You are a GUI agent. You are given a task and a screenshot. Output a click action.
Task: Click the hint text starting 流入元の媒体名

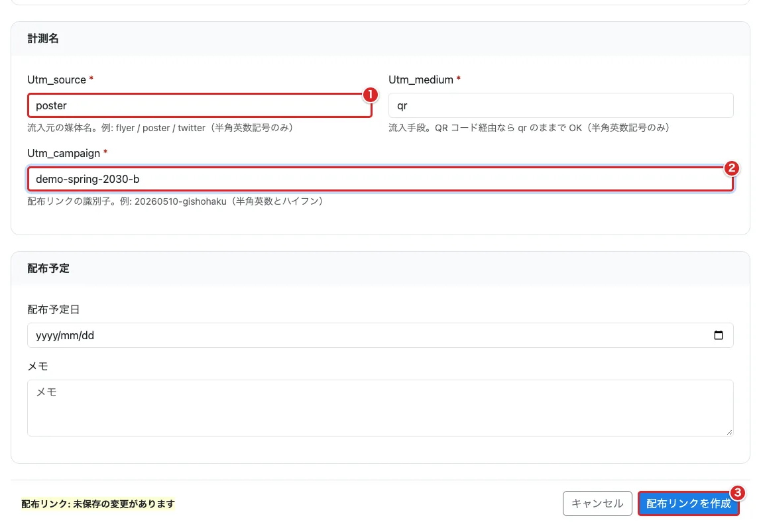(x=160, y=128)
